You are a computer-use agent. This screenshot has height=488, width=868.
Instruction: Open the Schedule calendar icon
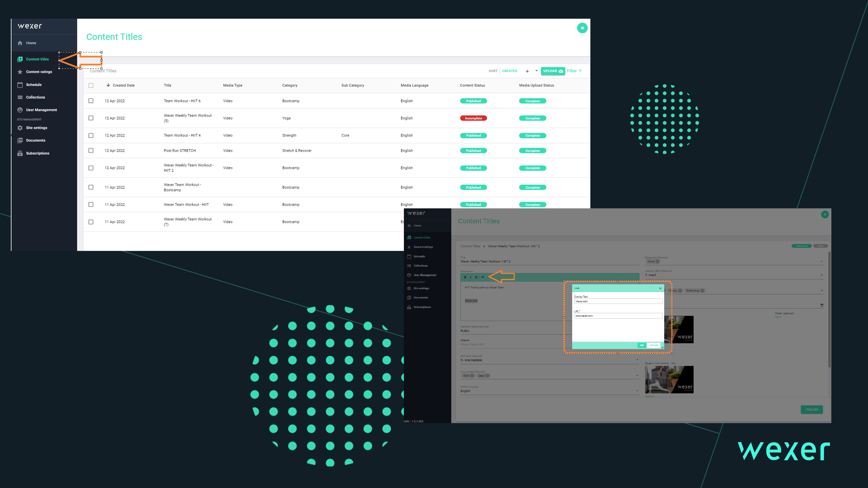20,85
